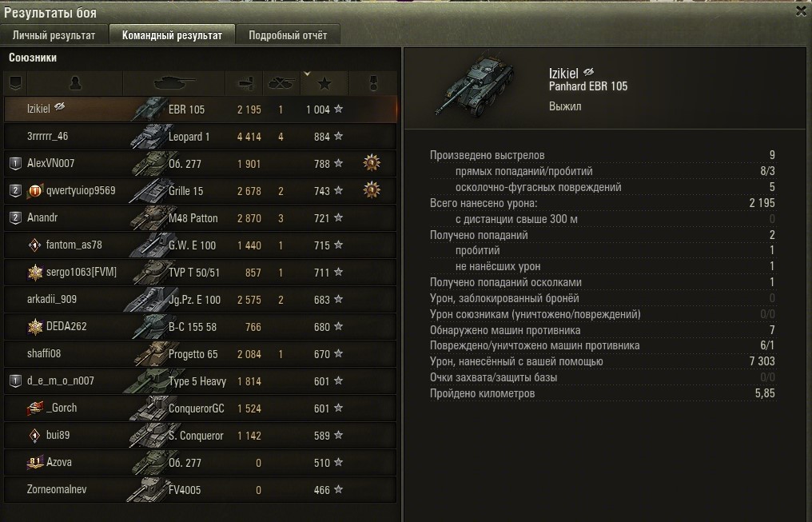Viewport: 812px width, 522px height.
Task: Click AlexVN007's medal award icon
Action: (x=372, y=163)
